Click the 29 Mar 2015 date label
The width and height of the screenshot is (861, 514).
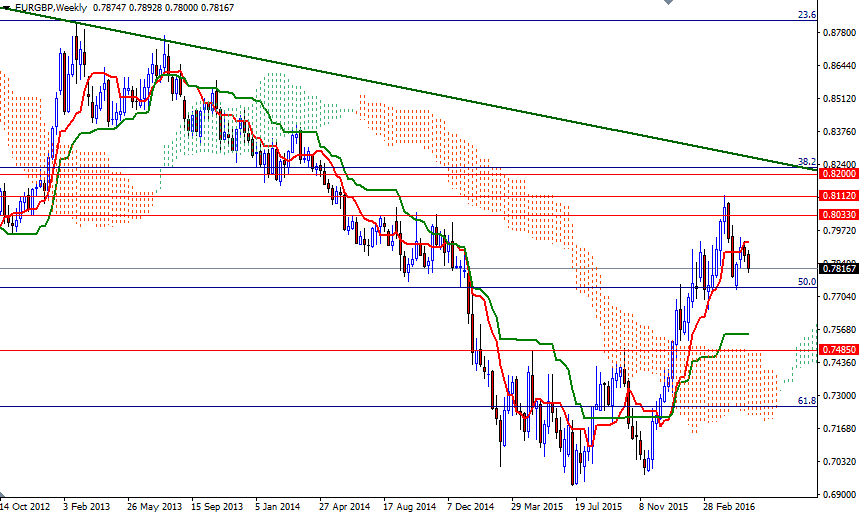click(537, 506)
